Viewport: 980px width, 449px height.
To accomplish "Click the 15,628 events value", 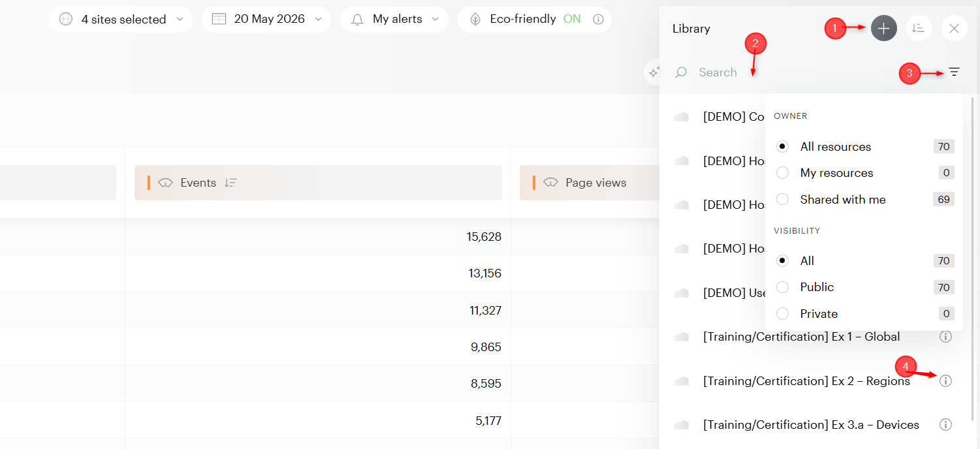I will pos(484,237).
